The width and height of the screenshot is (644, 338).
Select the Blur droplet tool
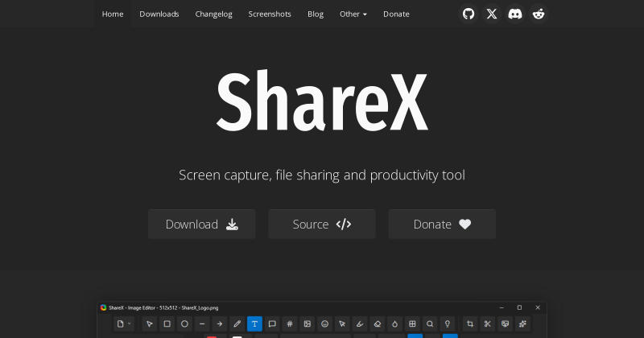(394, 324)
